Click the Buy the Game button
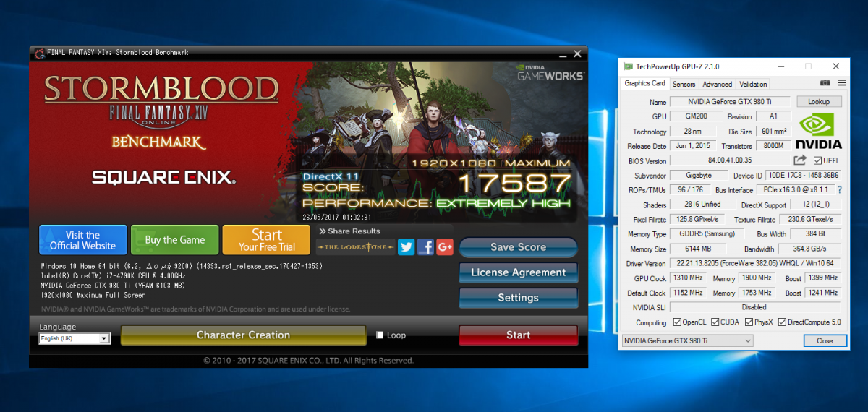The height and width of the screenshot is (412, 868). 174,240
